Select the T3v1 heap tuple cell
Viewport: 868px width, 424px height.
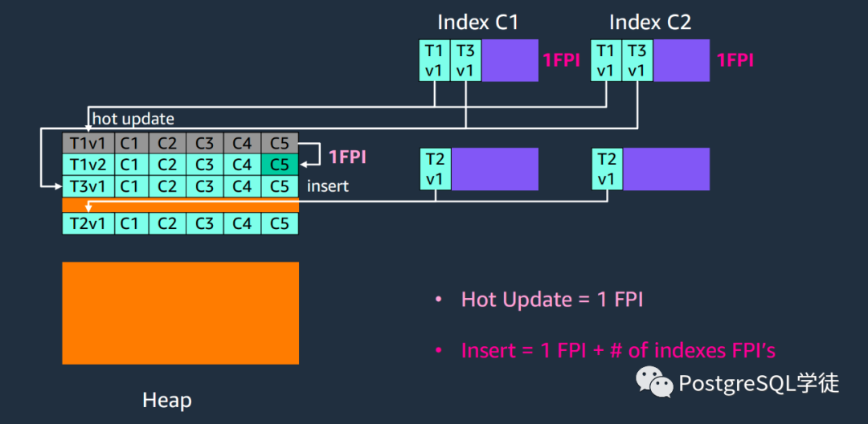point(88,186)
